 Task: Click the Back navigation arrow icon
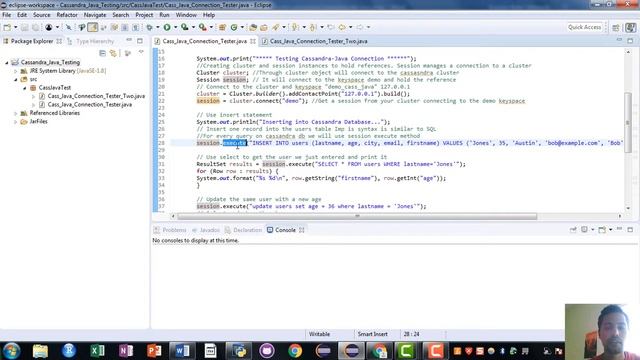point(342,27)
